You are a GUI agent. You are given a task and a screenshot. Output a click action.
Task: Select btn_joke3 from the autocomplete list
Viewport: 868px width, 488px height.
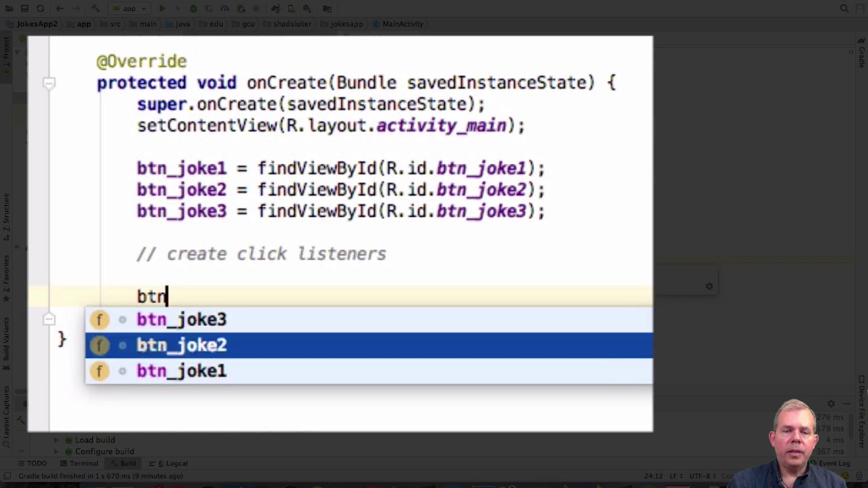point(181,320)
